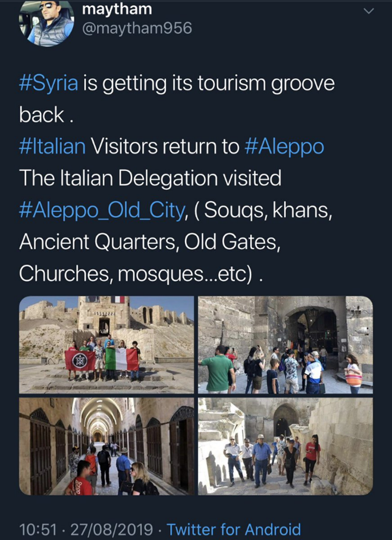Click the display name "maytham"
Image resolution: width=392 pixels, height=540 pixels.
click(x=117, y=9)
